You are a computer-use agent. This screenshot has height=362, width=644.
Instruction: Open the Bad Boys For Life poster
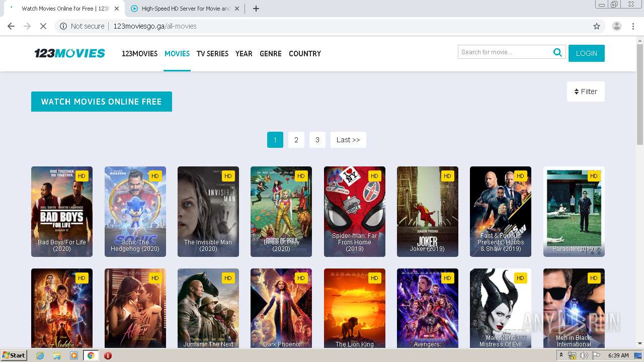pos(62,212)
